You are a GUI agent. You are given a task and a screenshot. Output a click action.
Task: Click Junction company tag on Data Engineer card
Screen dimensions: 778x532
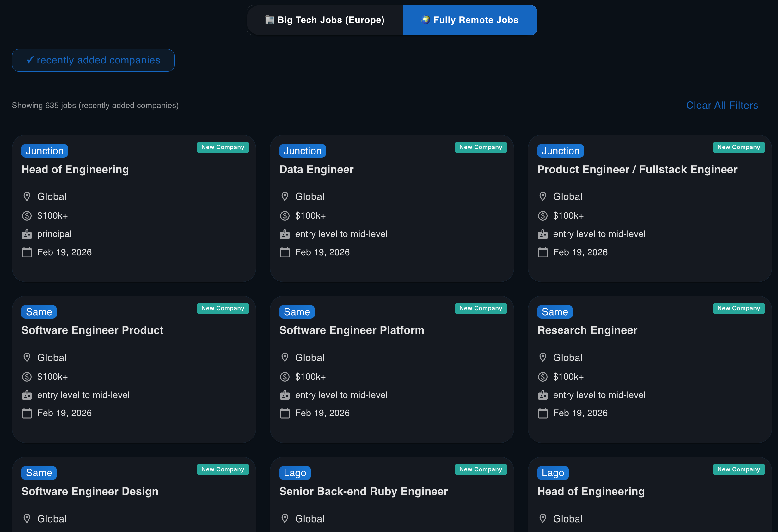pyautogui.click(x=302, y=151)
